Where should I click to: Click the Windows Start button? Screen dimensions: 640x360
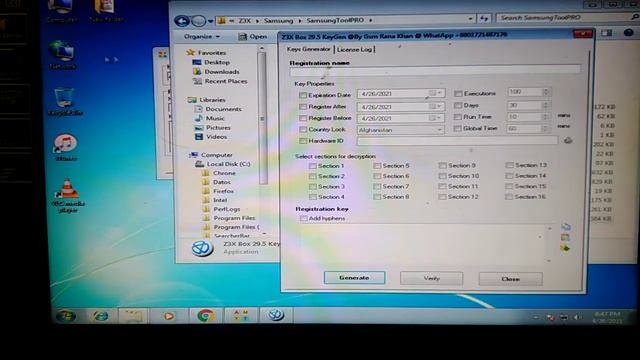click(65, 316)
